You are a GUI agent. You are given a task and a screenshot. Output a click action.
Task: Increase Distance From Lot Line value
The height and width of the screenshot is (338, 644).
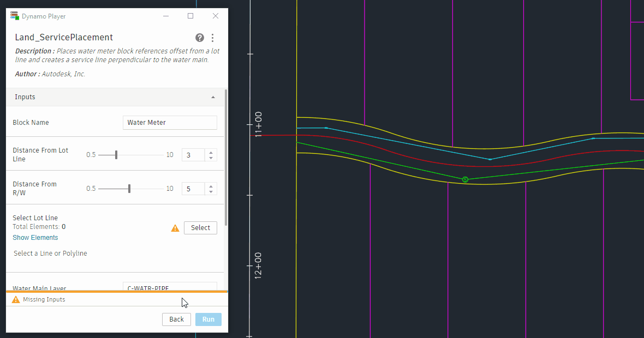211,152
